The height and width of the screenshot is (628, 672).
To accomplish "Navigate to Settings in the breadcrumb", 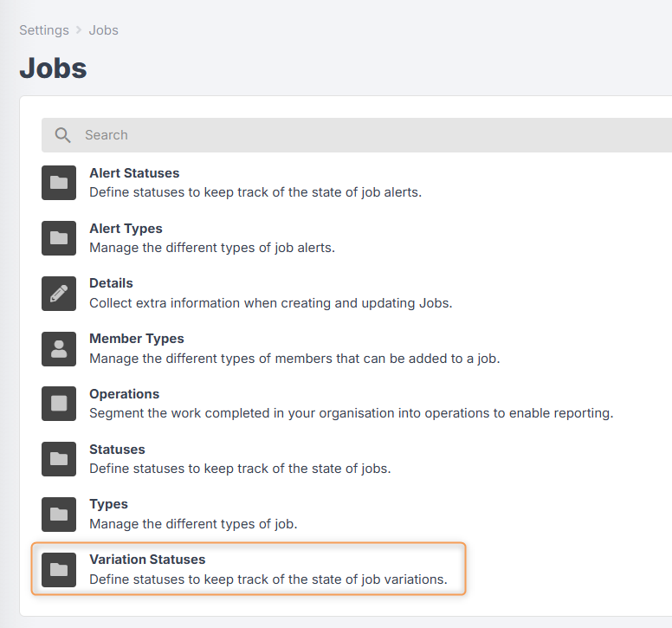I will pos(43,30).
